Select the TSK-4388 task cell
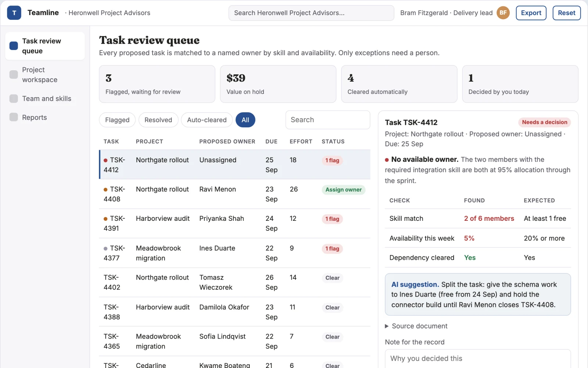Viewport: 588px width, 368px height. (x=115, y=312)
